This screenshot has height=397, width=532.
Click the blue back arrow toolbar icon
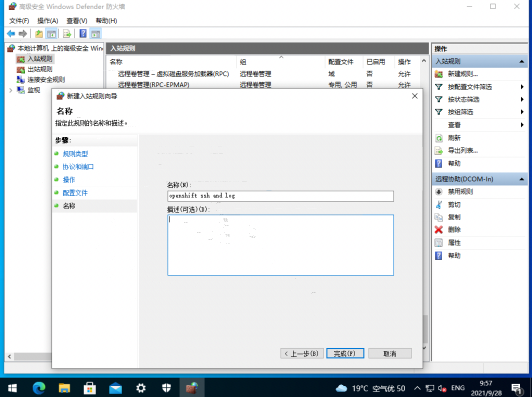[x=11, y=33]
